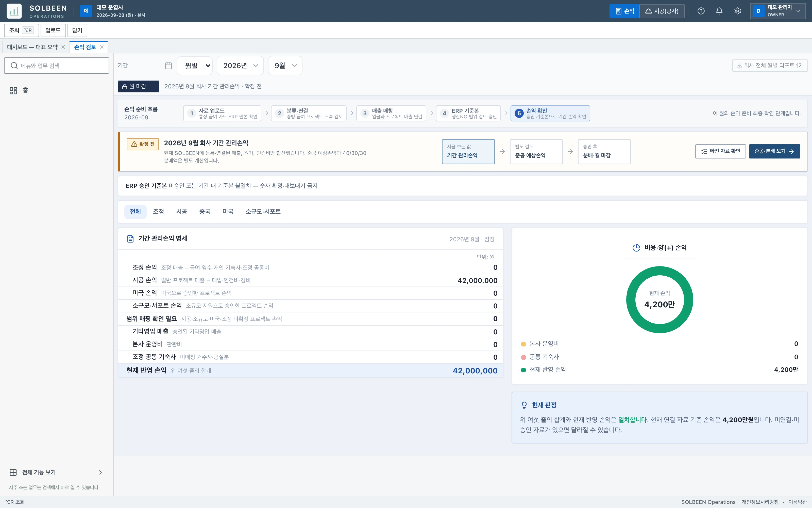Click the pink 공통 기숙사 legend swatch

point(523,357)
